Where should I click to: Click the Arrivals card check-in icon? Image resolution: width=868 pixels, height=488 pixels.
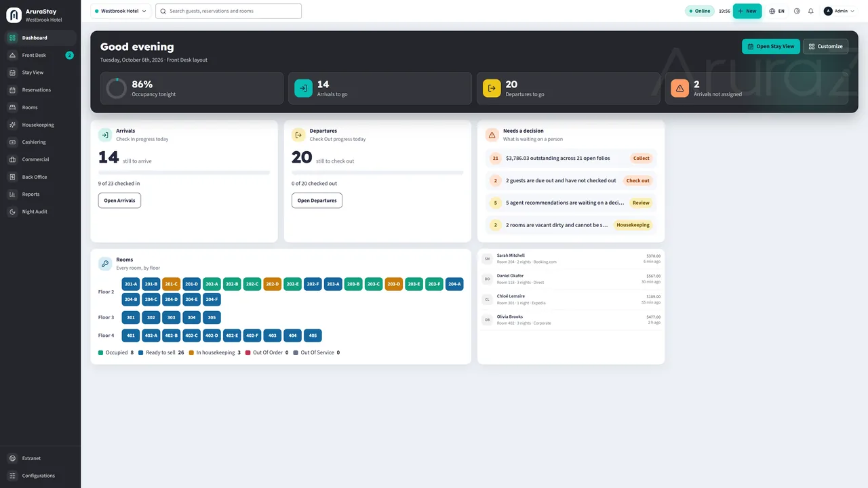tap(105, 135)
